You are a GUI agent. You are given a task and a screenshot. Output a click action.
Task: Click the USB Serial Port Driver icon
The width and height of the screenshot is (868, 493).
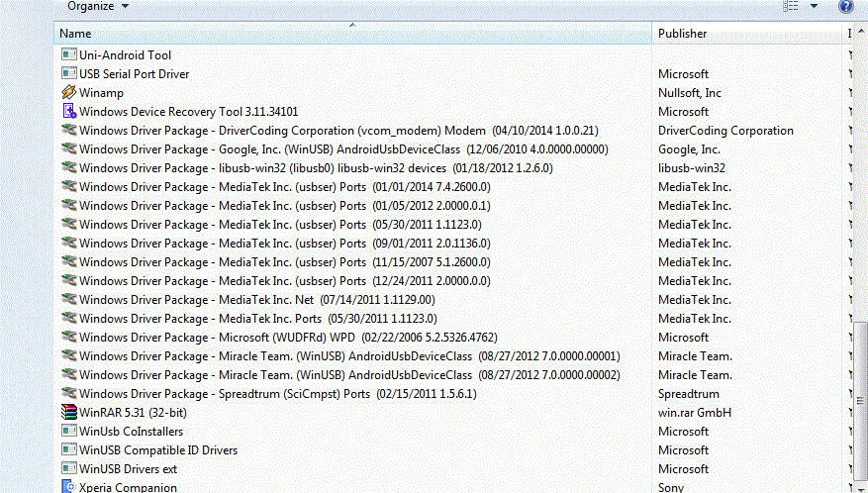pyautogui.click(x=68, y=73)
